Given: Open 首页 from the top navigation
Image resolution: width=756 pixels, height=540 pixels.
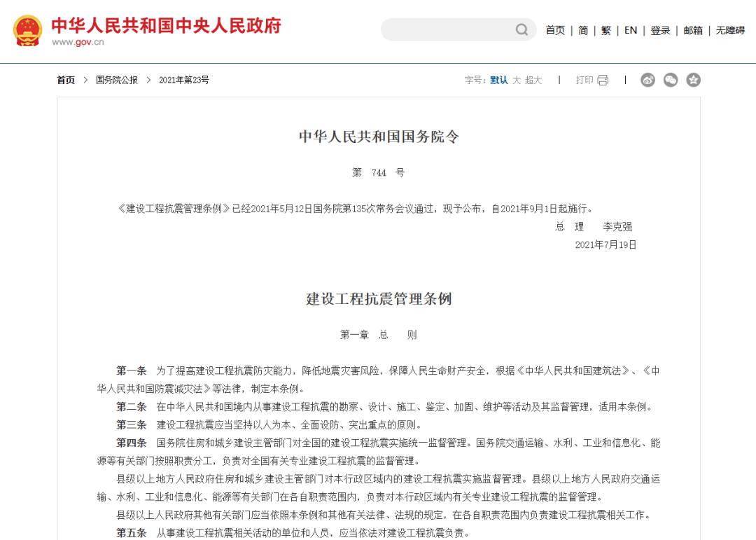Looking at the screenshot, I should coord(555,30).
